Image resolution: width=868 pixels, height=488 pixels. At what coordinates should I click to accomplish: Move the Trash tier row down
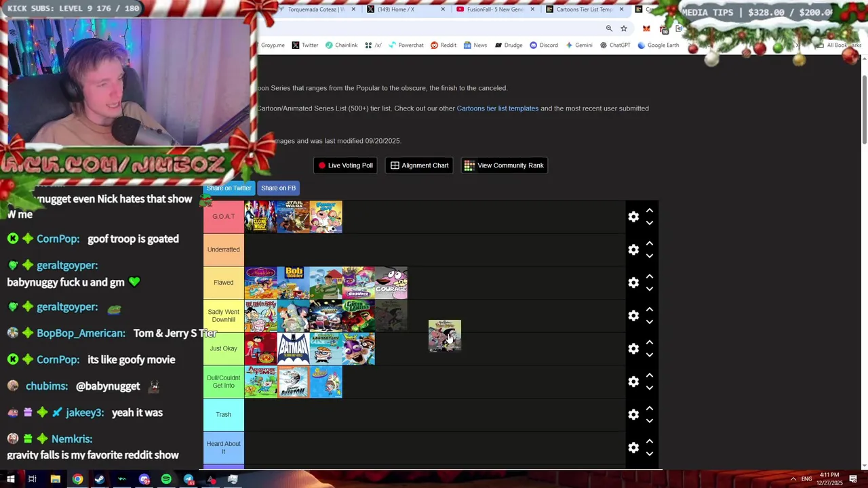(649, 421)
